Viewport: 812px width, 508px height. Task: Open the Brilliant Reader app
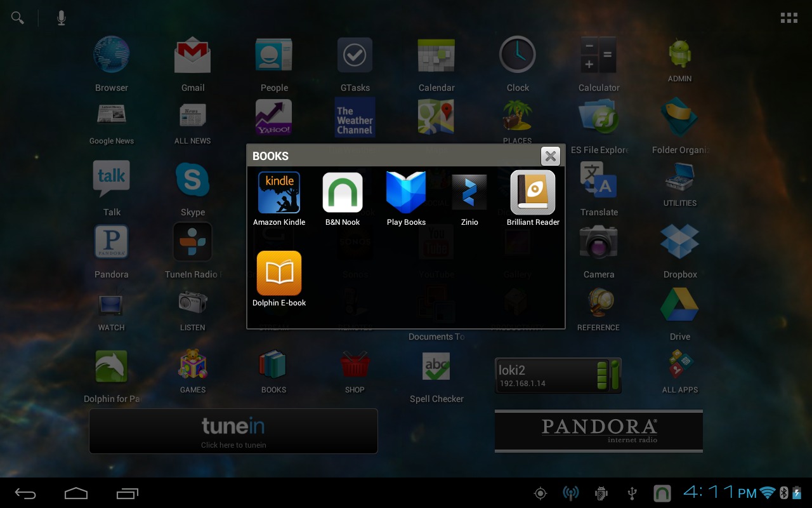(533, 199)
